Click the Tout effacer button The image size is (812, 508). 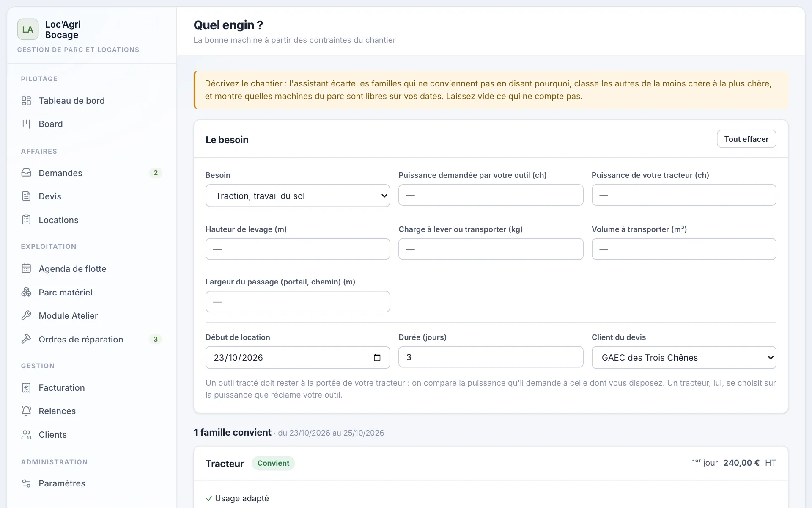coord(746,139)
